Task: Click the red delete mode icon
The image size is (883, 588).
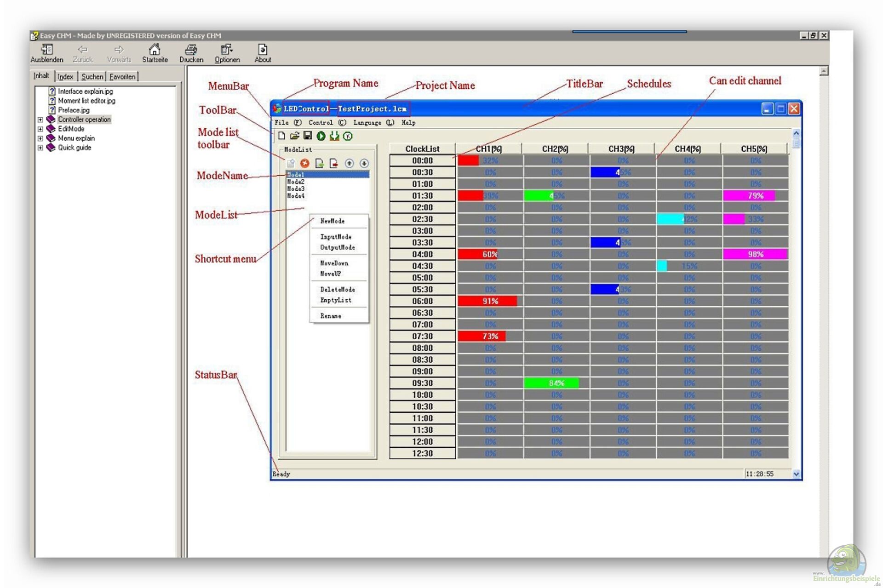Action: [x=304, y=163]
